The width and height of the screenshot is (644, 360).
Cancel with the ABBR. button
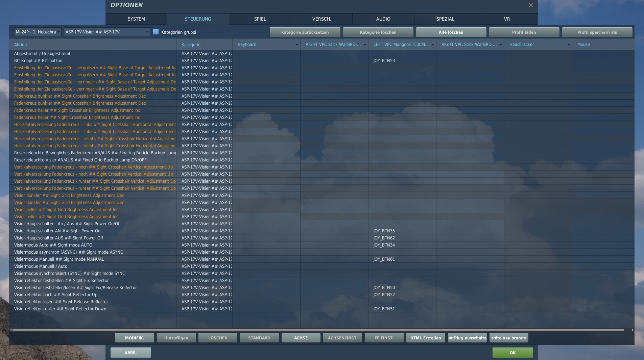click(131, 353)
